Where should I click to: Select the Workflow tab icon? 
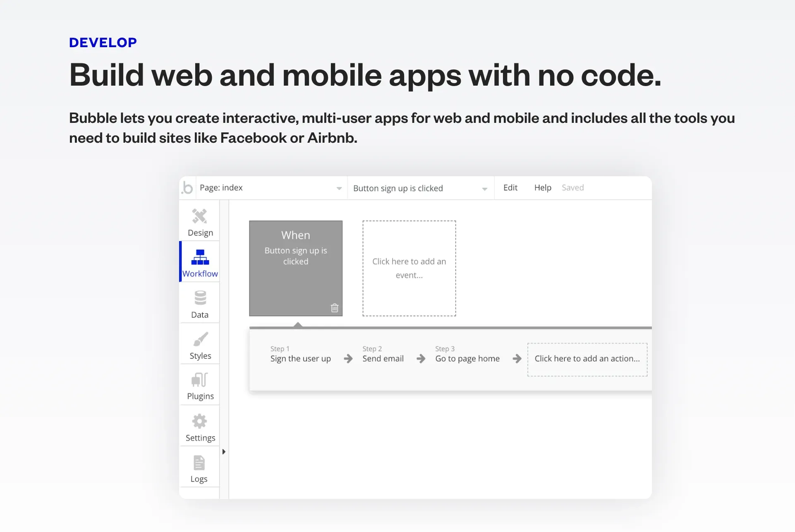(x=200, y=257)
